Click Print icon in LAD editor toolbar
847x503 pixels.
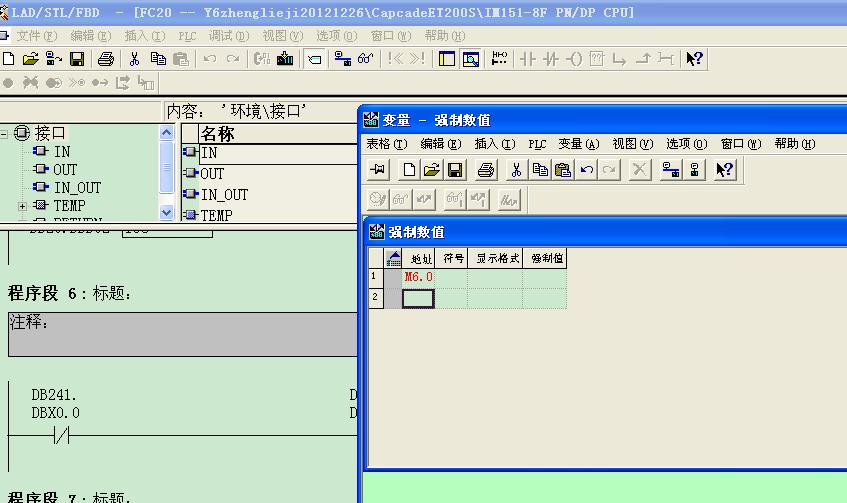106,59
